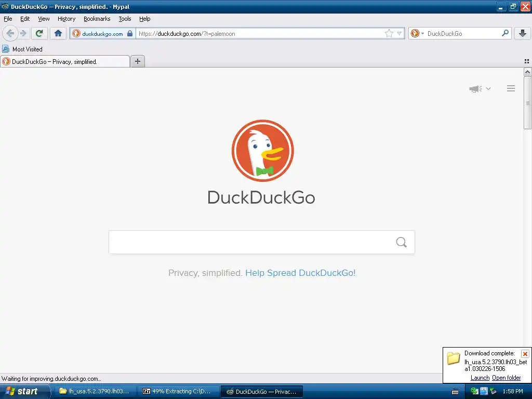Click the vertical scrollbar thumb
The image size is (532, 399).
coord(528,103)
